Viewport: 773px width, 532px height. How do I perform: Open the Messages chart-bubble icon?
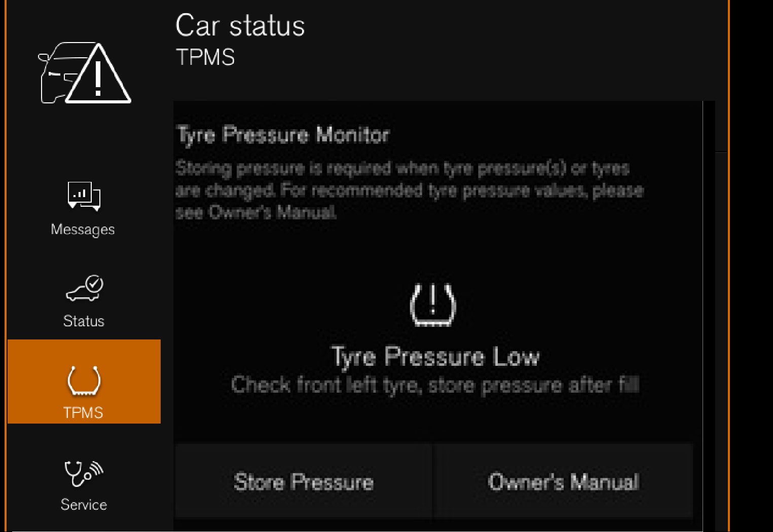[x=84, y=196]
